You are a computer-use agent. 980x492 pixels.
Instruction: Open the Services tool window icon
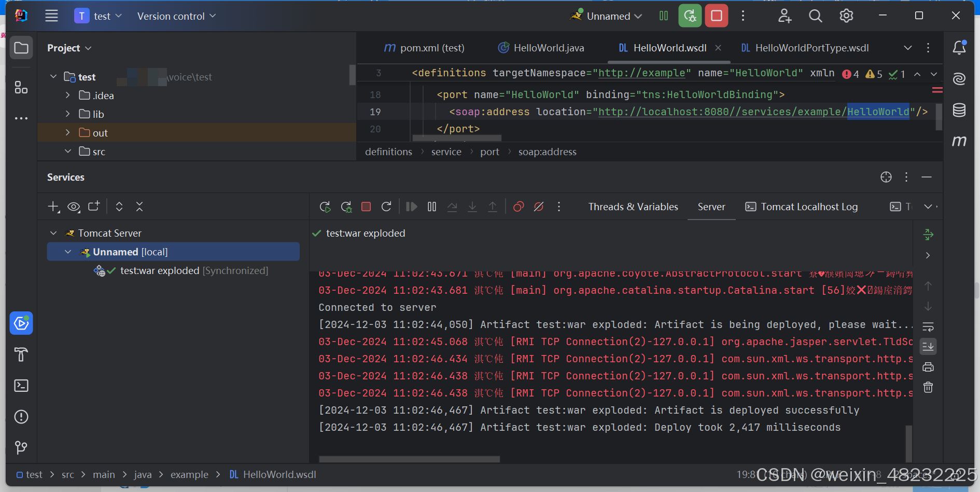21,323
